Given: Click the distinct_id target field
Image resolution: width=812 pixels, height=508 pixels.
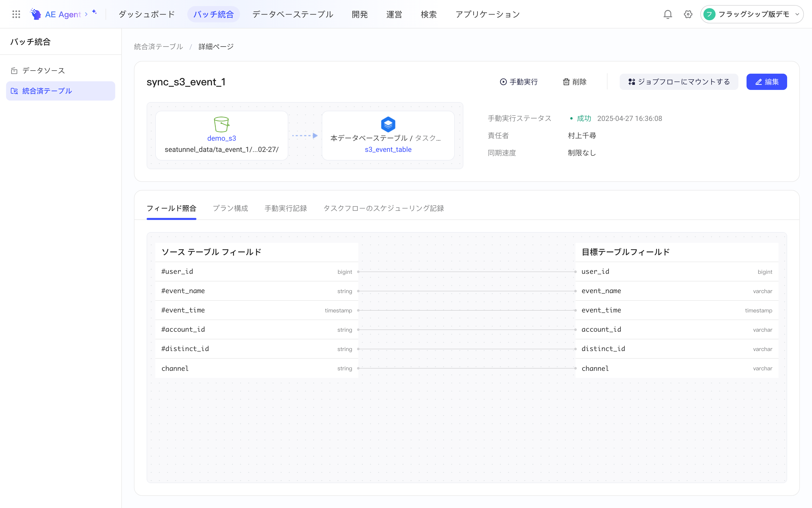Looking at the screenshot, I should (677, 349).
